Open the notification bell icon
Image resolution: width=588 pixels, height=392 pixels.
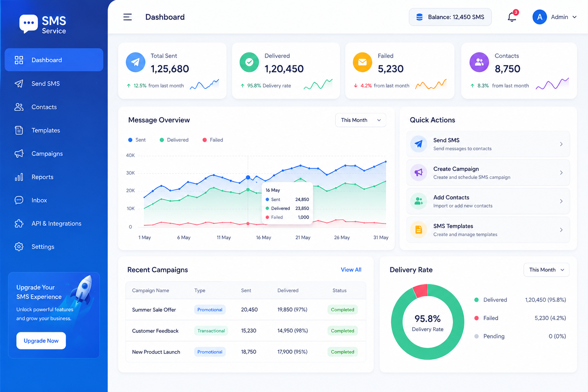(x=512, y=17)
